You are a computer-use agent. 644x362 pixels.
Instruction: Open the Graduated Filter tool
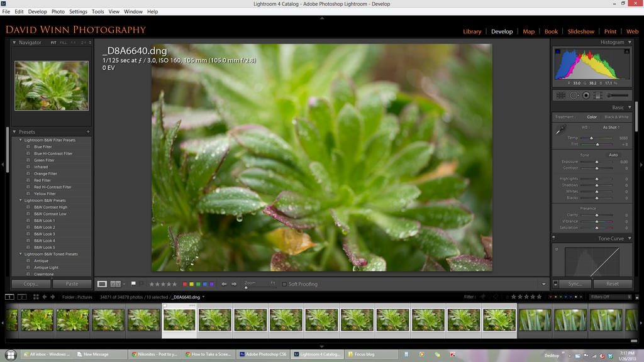597,96
